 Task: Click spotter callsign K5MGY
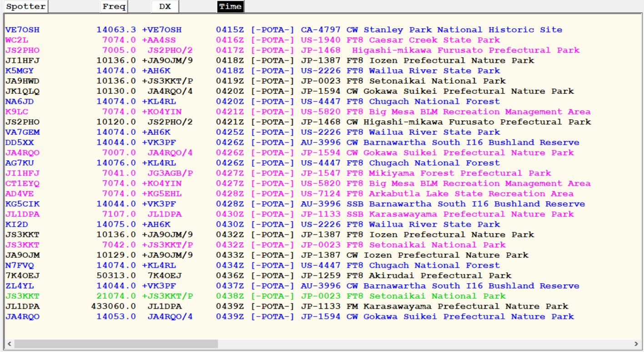pos(20,71)
